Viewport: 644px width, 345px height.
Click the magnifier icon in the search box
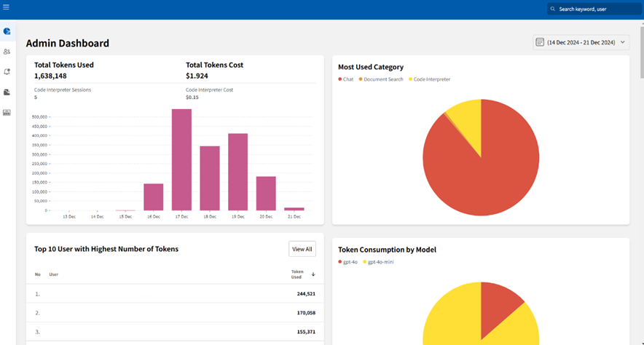tap(553, 9)
